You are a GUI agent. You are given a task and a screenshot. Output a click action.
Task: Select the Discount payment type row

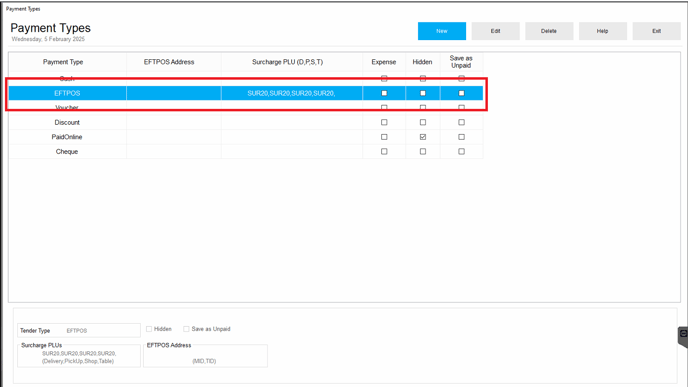[x=246, y=122]
